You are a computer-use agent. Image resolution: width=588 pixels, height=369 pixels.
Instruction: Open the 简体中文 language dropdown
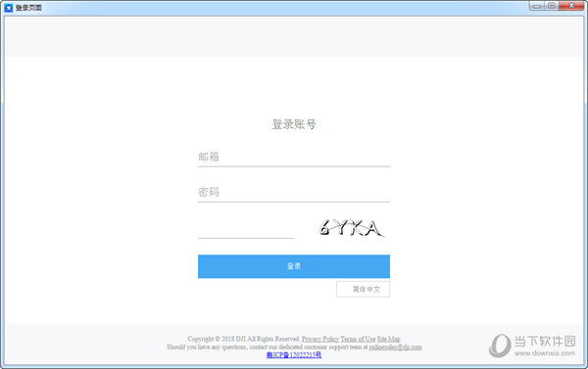click(363, 289)
